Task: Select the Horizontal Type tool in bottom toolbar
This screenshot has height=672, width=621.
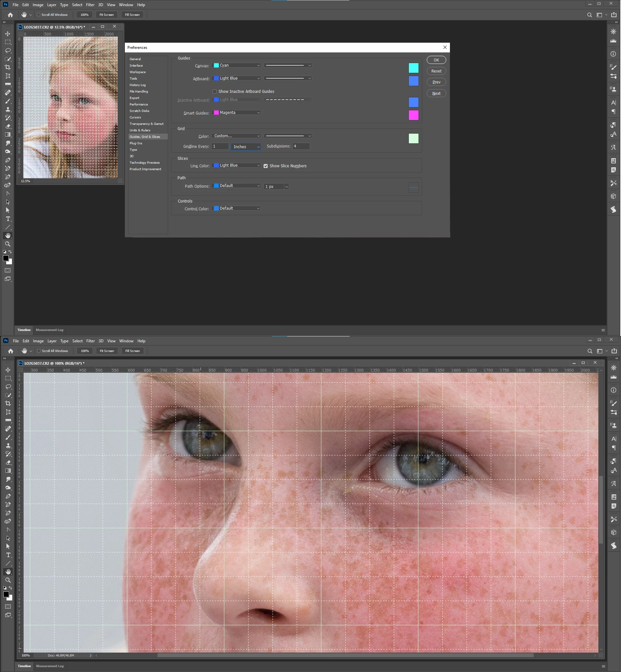Action: [x=8, y=555]
